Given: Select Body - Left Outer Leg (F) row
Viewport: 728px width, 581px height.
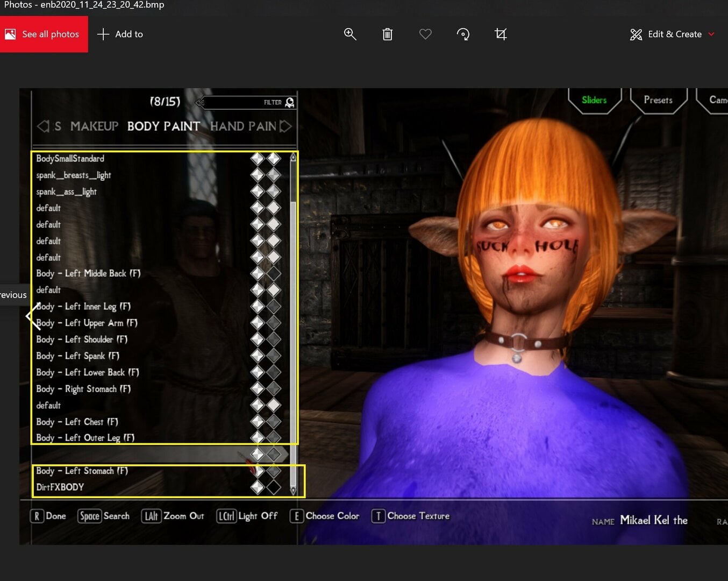Looking at the screenshot, I should (x=161, y=438).
